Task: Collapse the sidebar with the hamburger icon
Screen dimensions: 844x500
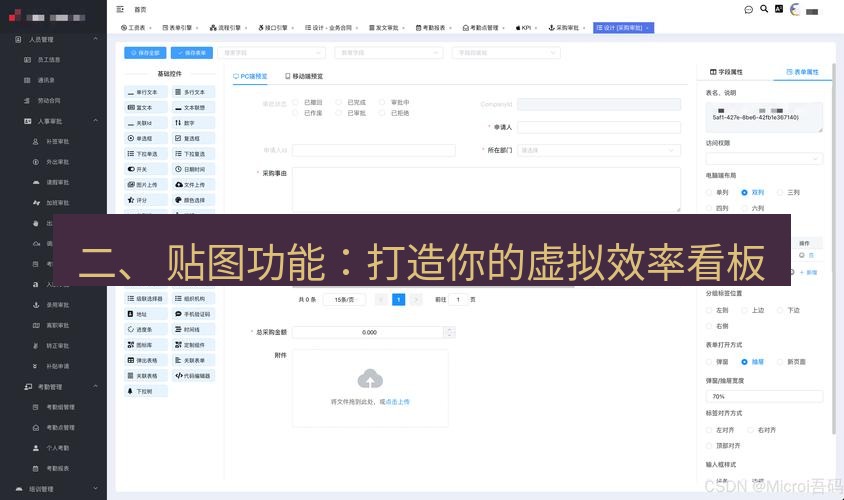Action: pos(120,9)
